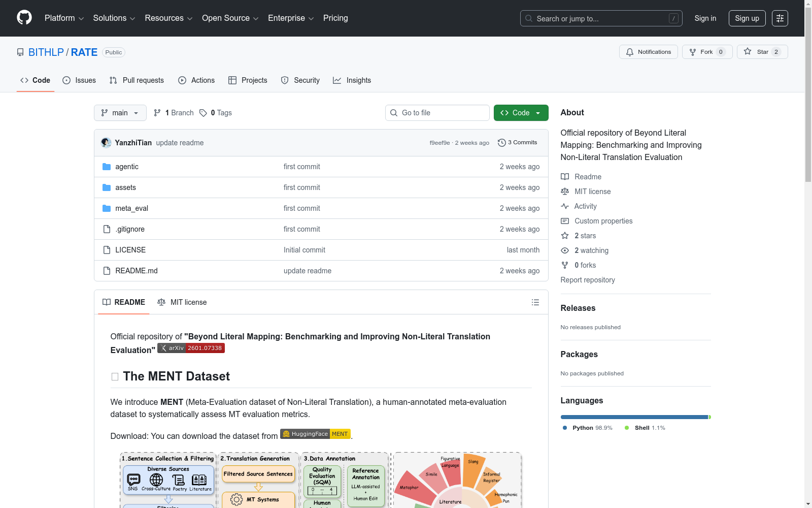Image resolution: width=812 pixels, height=508 pixels.
Task: Open the command palette icon button
Action: coord(780,18)
